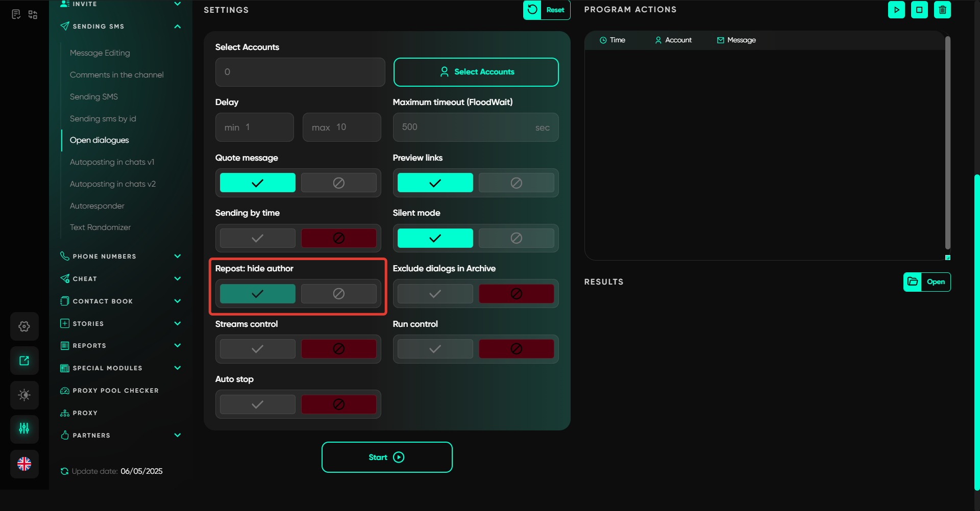Click the trash icon in Program Actions
This screenshot has width=980, height=511.
click(x=942, y=10)
